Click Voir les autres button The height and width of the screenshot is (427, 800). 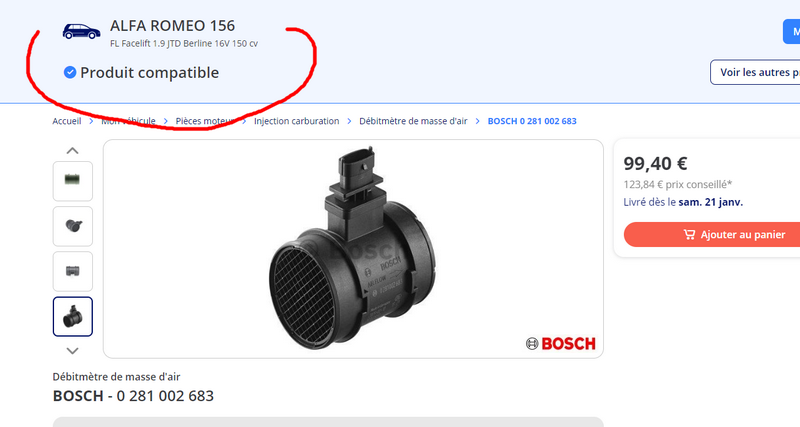click(755, 72)
